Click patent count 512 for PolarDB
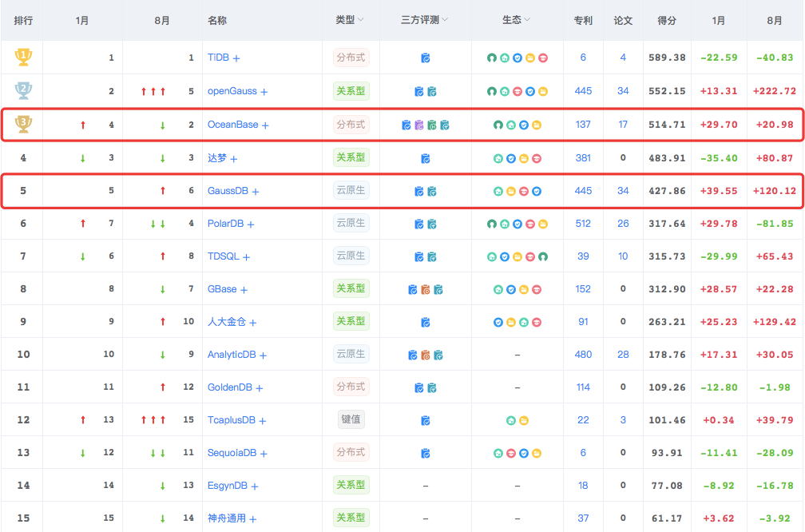 583,224
